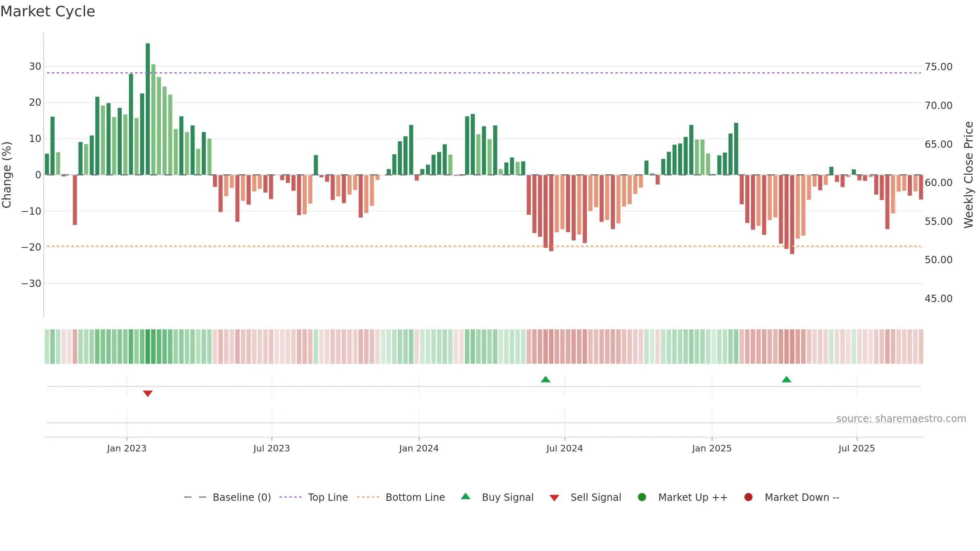Click the Weekly Close Price axis title

point(969,175)
